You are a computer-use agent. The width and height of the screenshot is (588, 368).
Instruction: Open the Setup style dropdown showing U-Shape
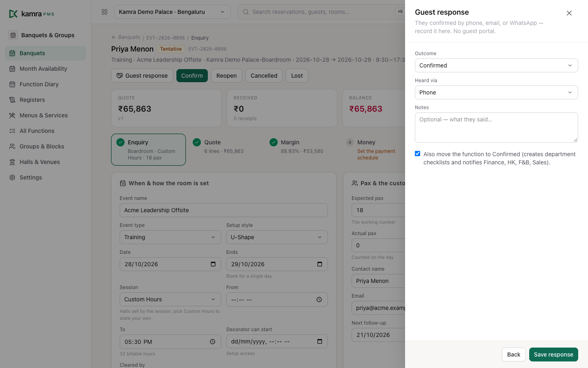click(277, 237)
